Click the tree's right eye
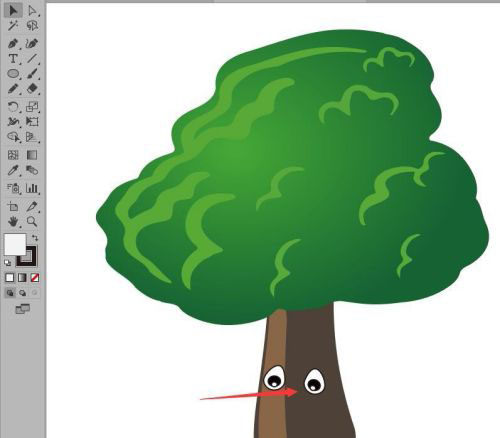This screenshot has width=500, height=438. coord(315,381)
